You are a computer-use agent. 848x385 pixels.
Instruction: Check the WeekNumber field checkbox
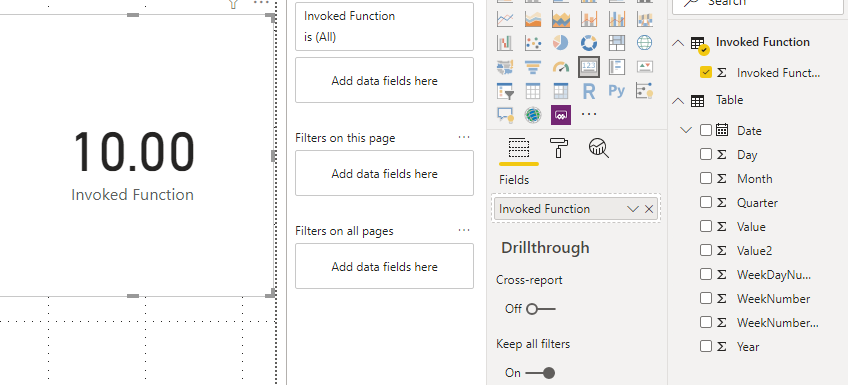[706, 298]
